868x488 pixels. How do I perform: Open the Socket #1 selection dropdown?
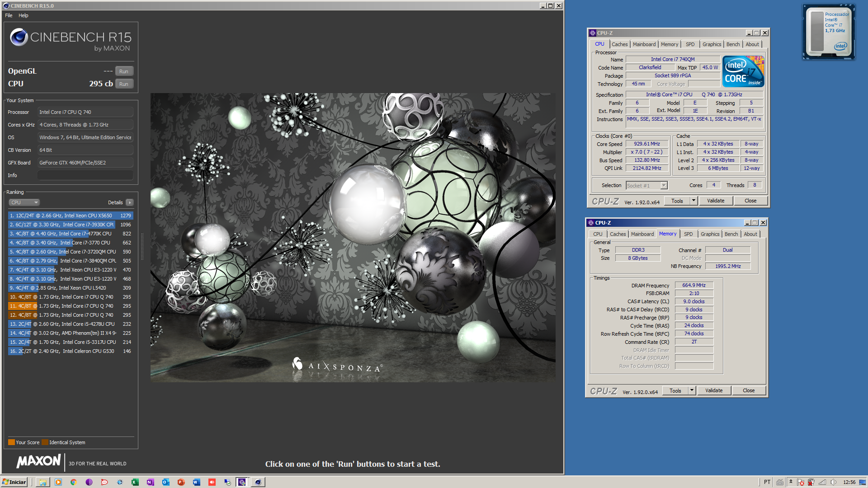pos(646,186)
